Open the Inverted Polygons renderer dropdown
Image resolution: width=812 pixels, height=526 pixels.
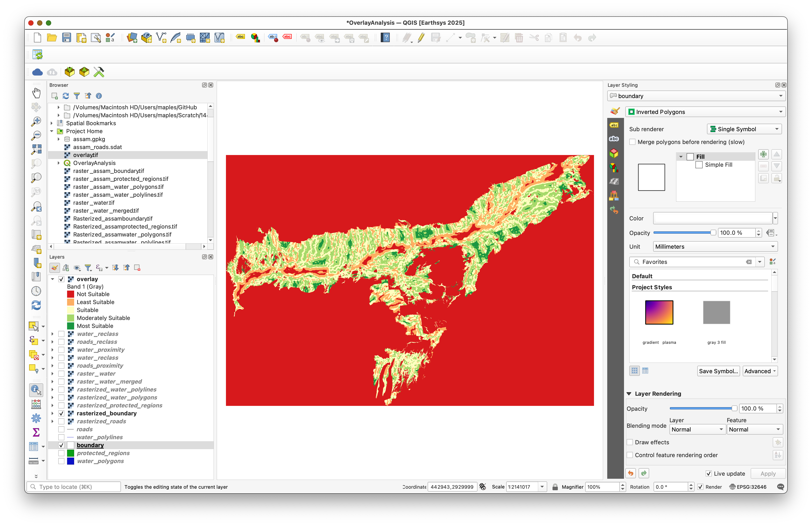pyautogui.click(x=705, y=112)
